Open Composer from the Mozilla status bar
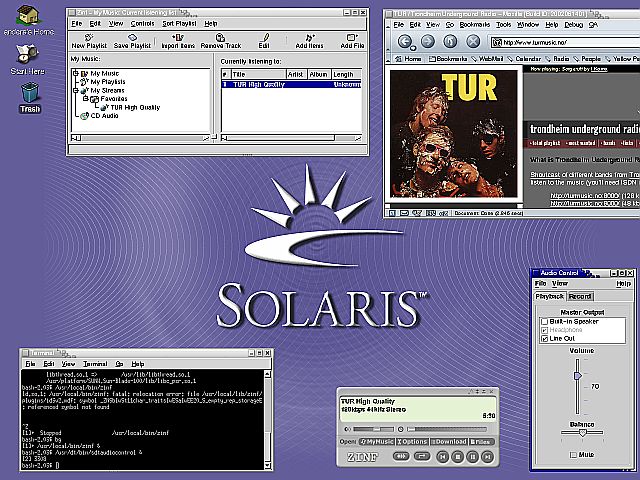The height and width of the screenshot is (480, 640). (x=417, y=213)
